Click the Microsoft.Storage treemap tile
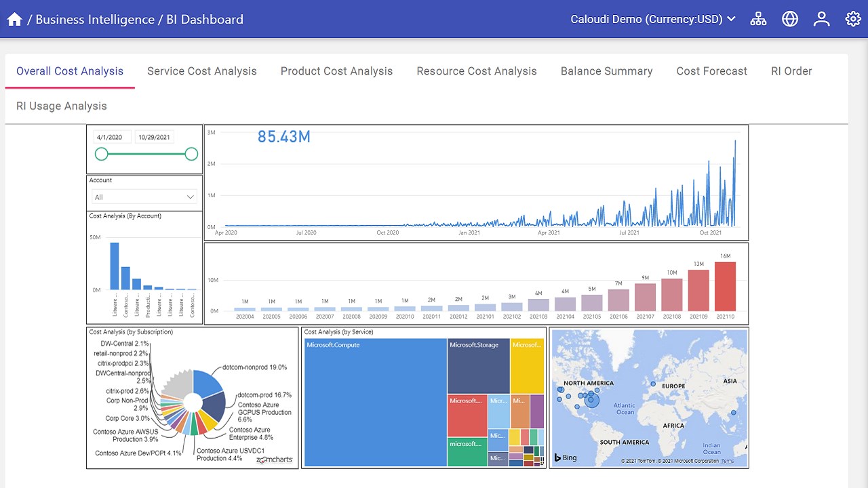Screen dimensions: 868x488 [x=478, y=366]
